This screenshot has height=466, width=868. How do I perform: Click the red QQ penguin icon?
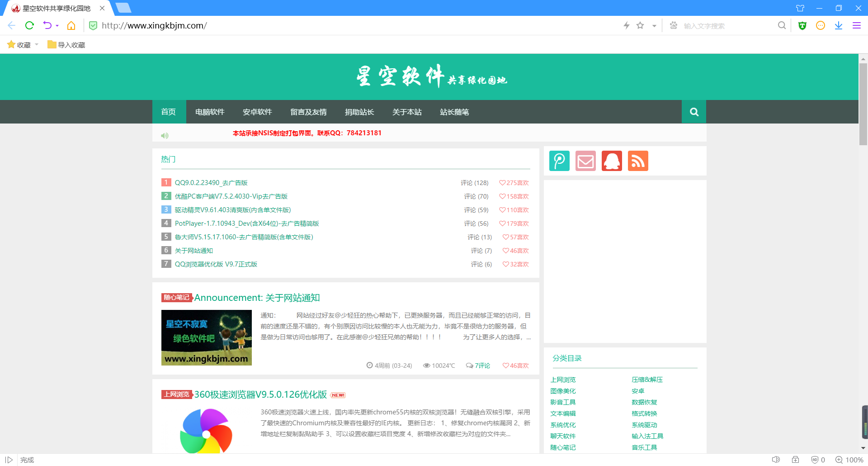(612, 161)
